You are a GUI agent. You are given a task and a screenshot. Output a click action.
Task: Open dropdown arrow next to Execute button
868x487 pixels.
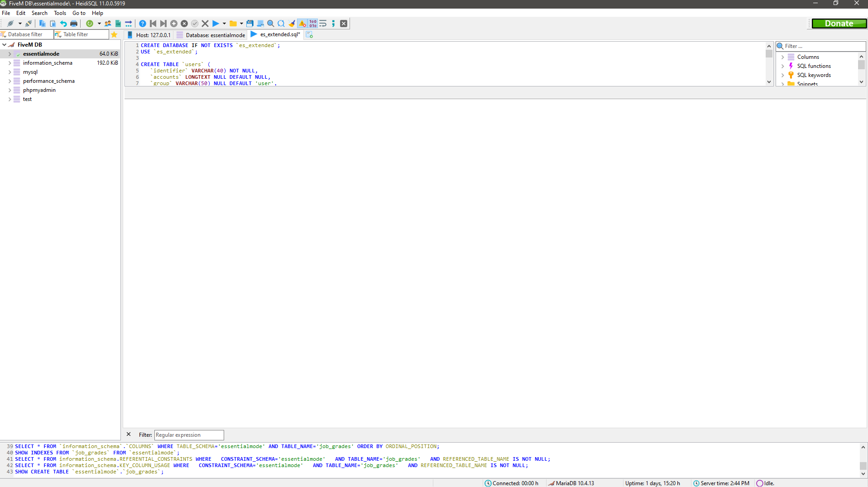coord(224,24)
